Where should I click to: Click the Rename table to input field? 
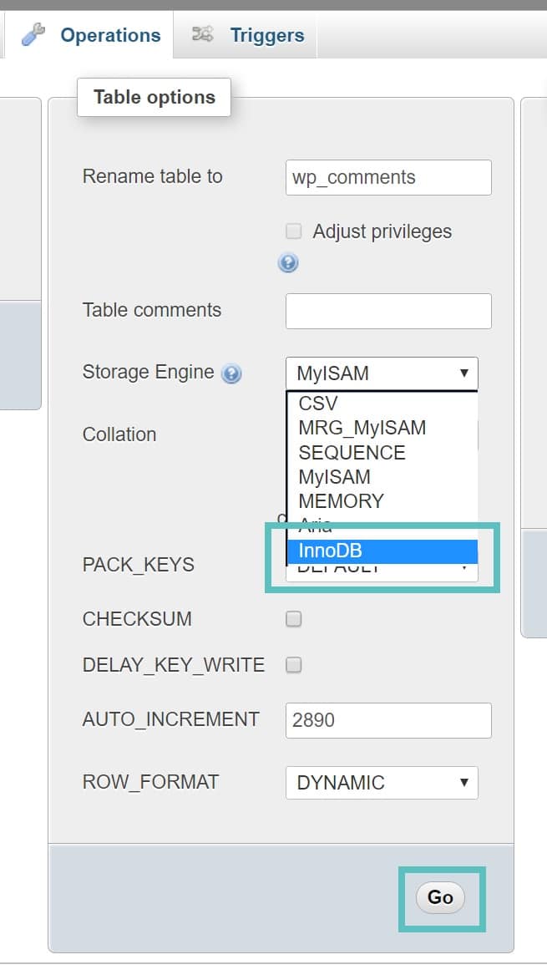click(x=387, y=177)
